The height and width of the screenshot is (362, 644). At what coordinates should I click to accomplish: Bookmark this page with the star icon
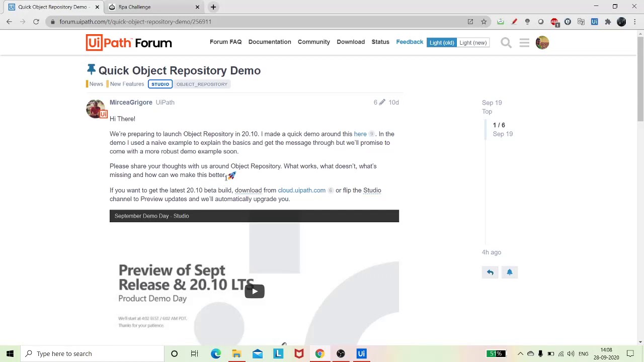484,22
